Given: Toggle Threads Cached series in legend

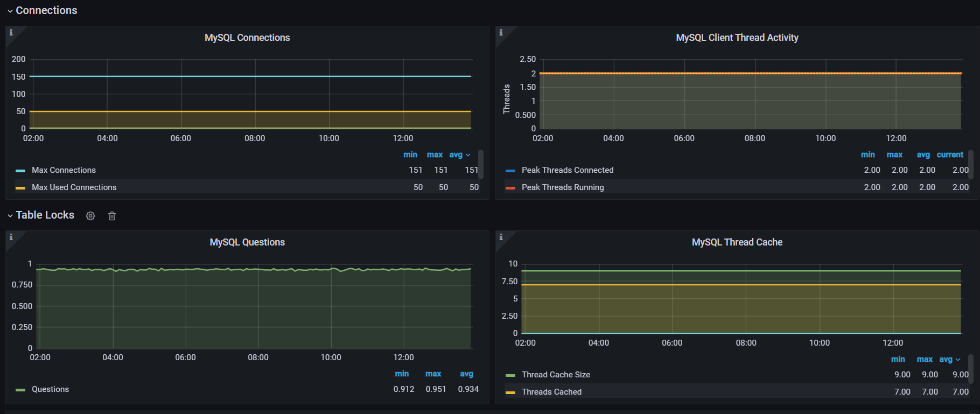Looking at the screenshot, I should [551, 392].
